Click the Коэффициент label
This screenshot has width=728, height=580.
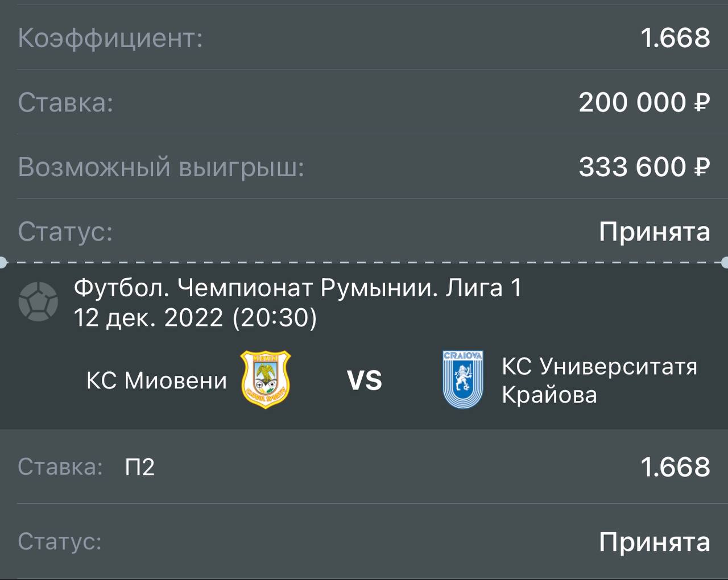pos(110,38)
